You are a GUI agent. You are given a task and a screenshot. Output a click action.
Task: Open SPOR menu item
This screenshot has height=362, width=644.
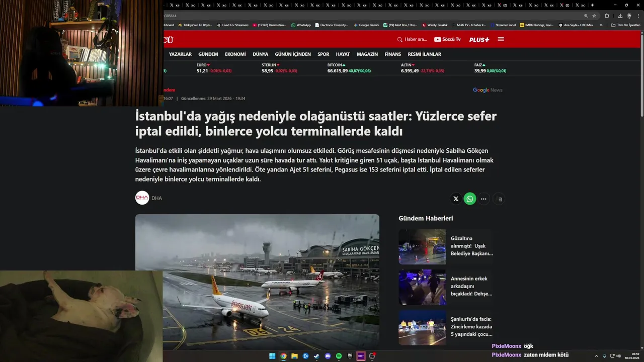pos(324,54)
